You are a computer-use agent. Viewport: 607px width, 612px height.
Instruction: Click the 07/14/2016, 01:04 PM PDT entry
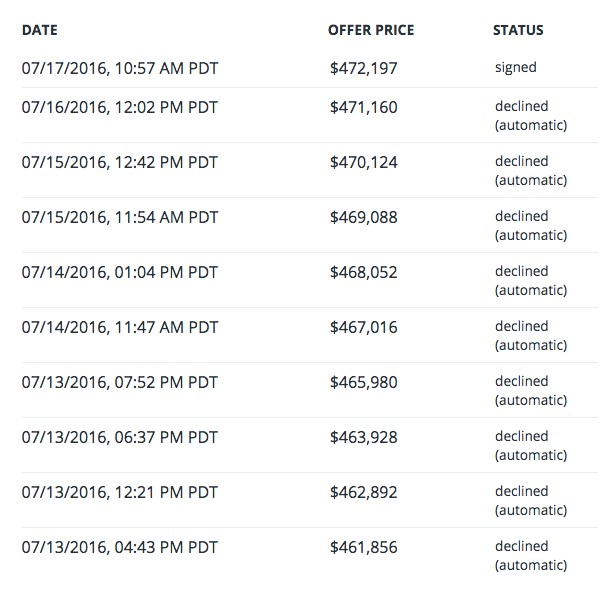point(119,271)
